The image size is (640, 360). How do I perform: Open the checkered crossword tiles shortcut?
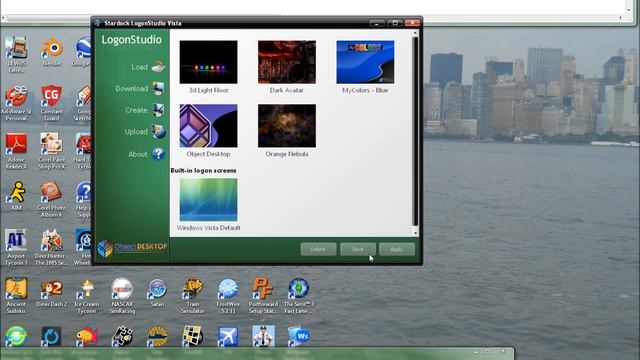click(193, 336)
